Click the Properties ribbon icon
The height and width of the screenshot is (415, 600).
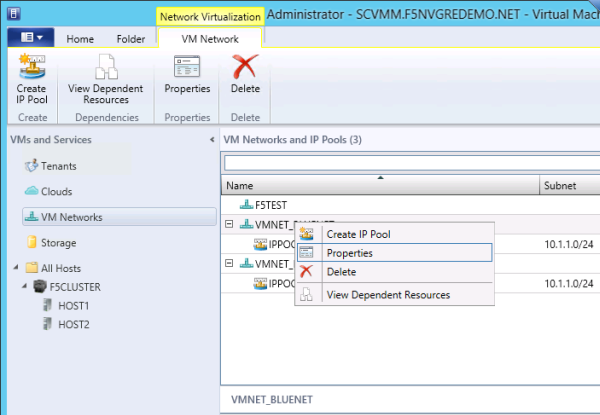pyautogui.click(x=187, y=80)
